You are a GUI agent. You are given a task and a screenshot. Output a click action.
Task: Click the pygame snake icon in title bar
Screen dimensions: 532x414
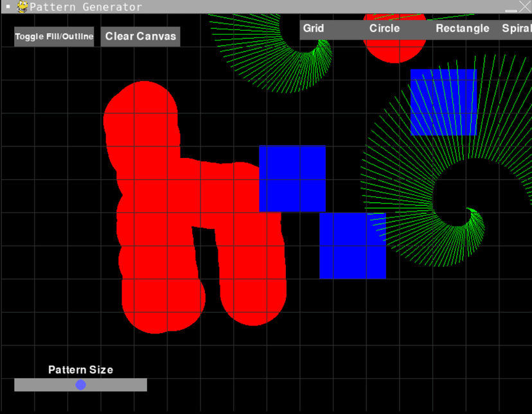(22, 7)
